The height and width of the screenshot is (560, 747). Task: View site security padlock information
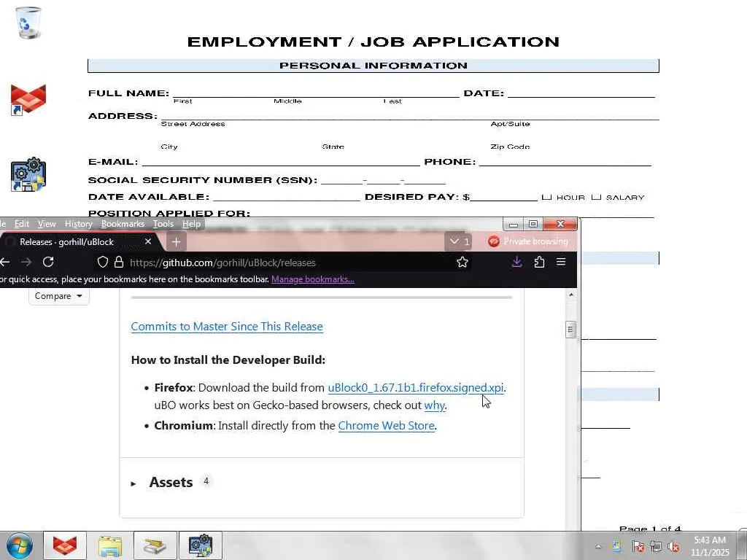coord(119,262)
